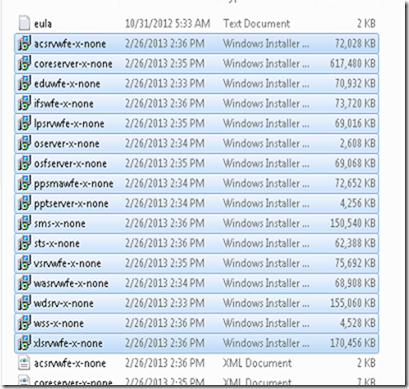The width and height of the screenshot is (409, 389).
Task: Click the 617,480 KB size value
Action: click(353, 63)
